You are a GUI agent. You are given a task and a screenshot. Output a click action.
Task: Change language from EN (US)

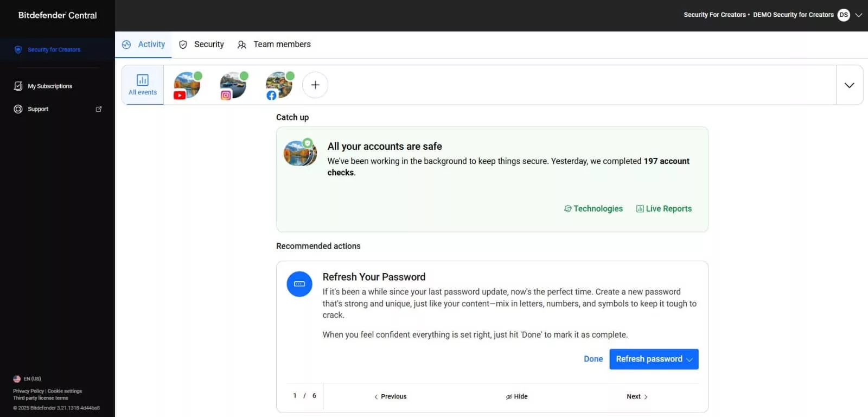(27, 378)
